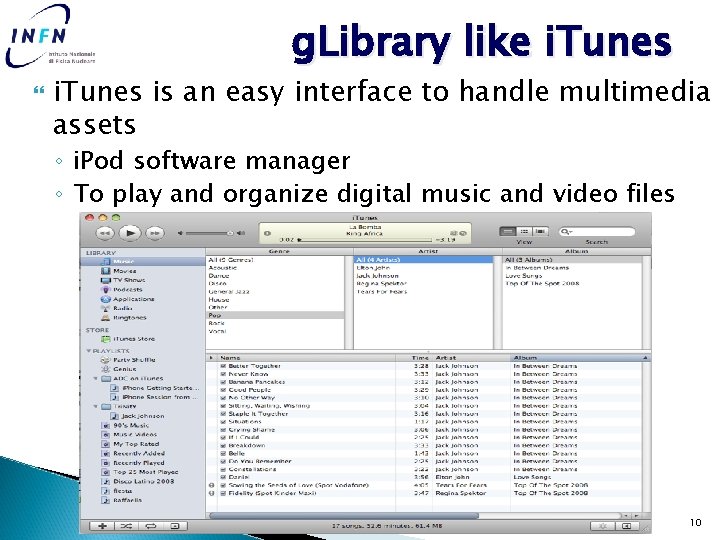720x540 pixels.
Task: Sort songs by Album column header
Action: tap(580, 358)
